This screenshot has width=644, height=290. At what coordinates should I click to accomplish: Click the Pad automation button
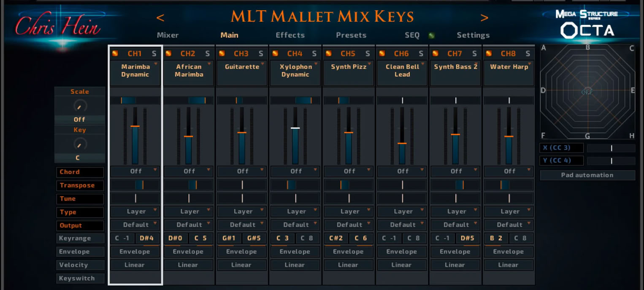coord(587,175)
